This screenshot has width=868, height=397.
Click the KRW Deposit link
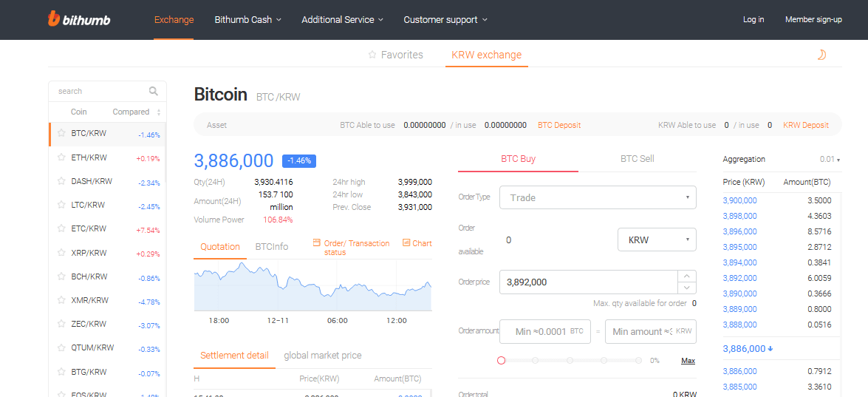coord(806,125)
